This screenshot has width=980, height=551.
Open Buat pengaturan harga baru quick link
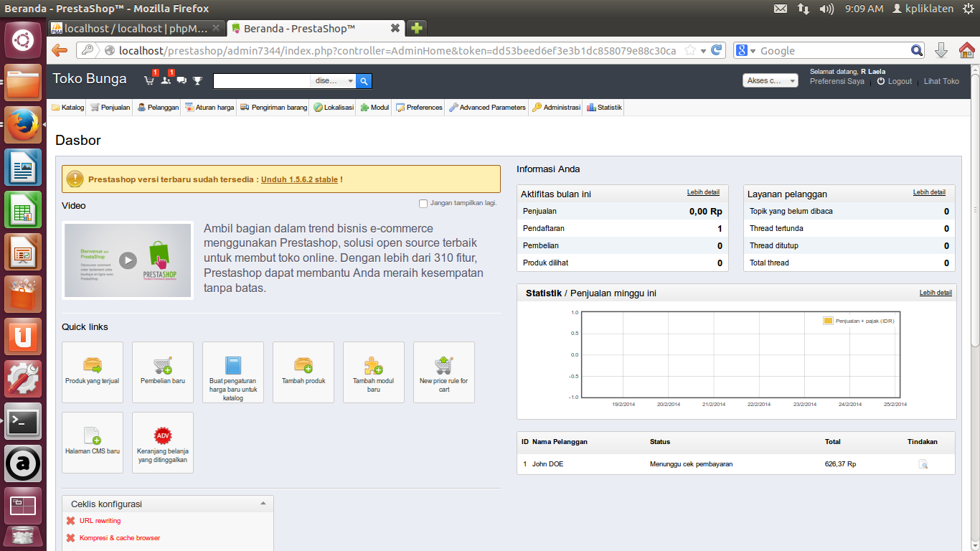tap(233, 372)
